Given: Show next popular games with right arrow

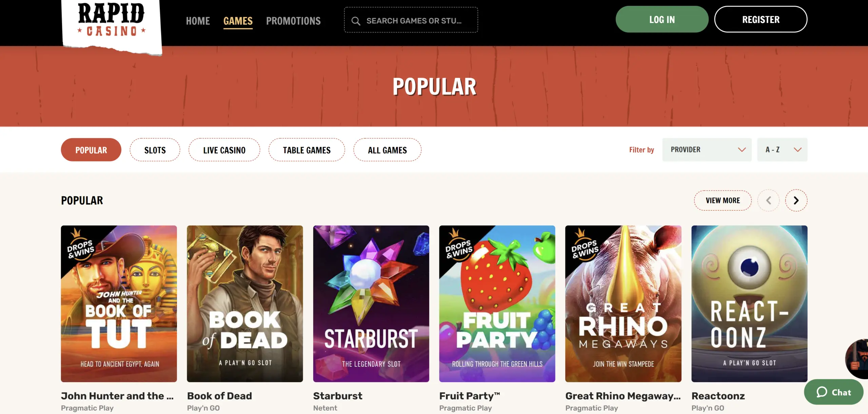Looking at the screenshot, I should [x=796, y=200].
